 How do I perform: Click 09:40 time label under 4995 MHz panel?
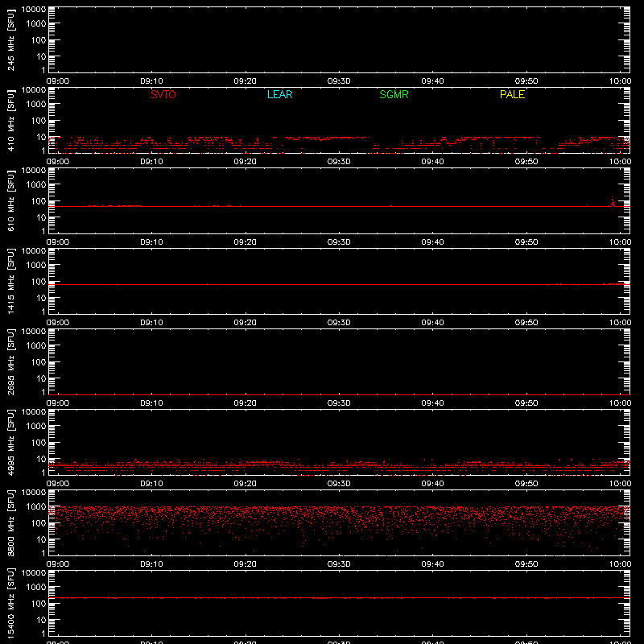tap(432, 484)
